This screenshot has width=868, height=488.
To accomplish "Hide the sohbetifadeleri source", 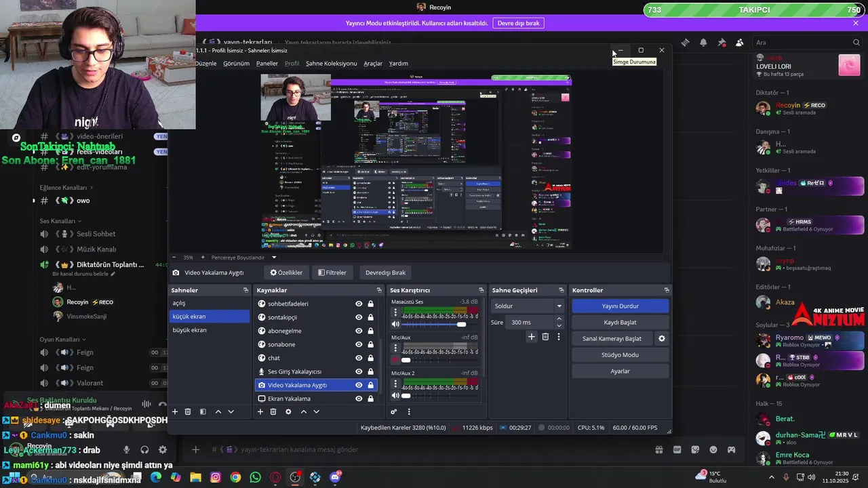I will (x=359, y=304).
